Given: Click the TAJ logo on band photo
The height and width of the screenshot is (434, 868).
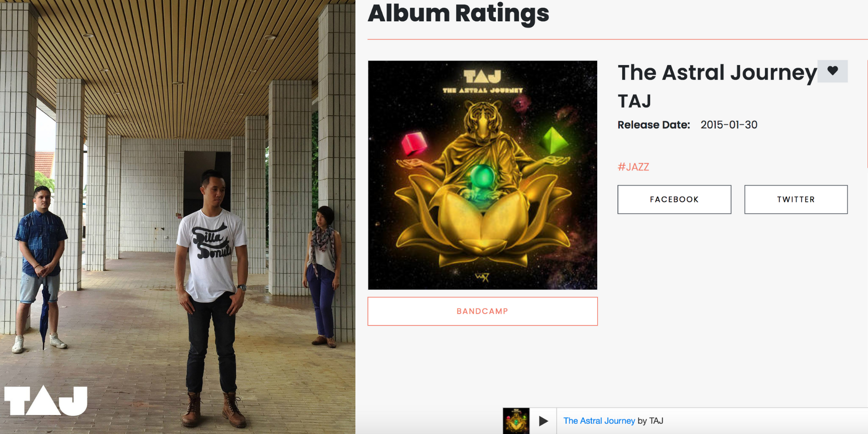Looking at the screenshot, I should 46,401.
